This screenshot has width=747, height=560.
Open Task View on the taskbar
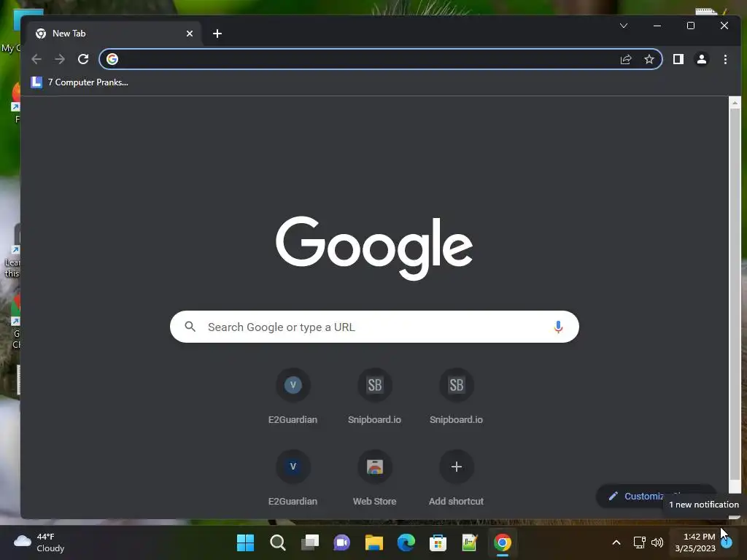pos(309,542)
